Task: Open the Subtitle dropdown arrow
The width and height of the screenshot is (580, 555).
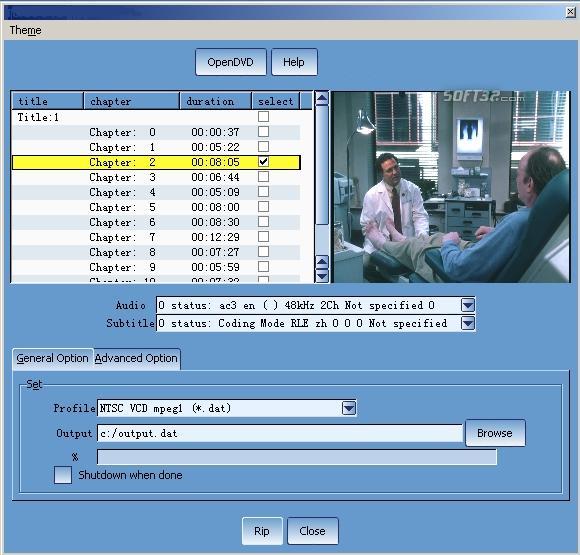Action: click(x=468, y=323)
